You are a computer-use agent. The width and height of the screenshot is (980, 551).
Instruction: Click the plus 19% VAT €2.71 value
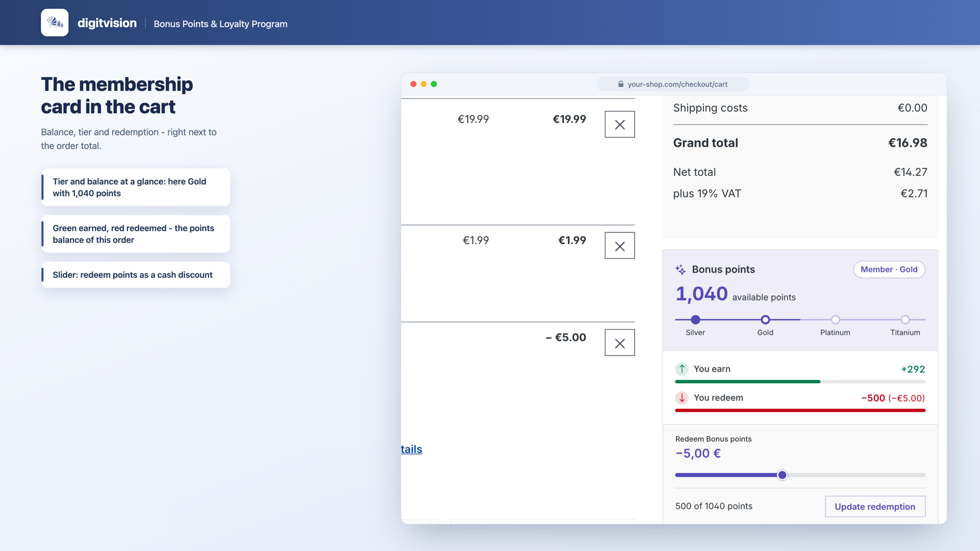pos(914,193)
